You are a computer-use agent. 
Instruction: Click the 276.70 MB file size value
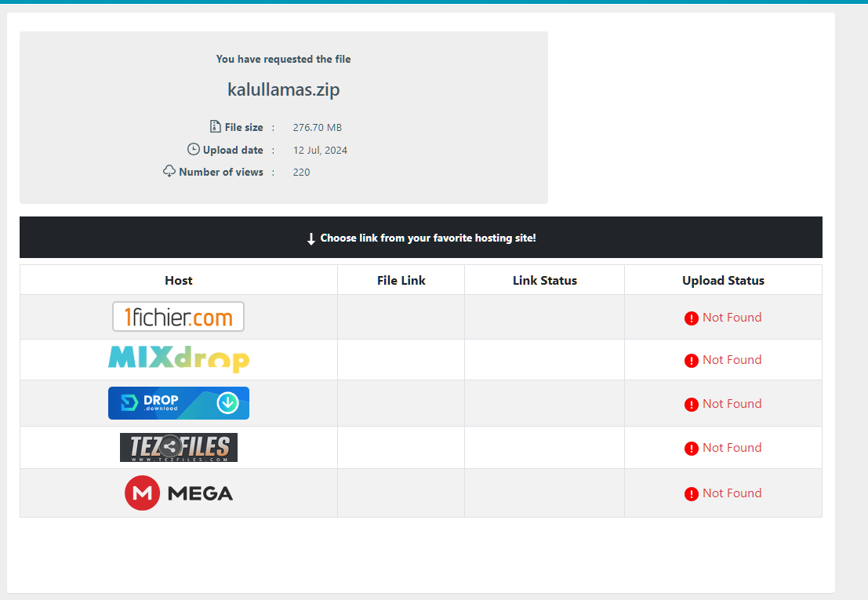point(318,127)
